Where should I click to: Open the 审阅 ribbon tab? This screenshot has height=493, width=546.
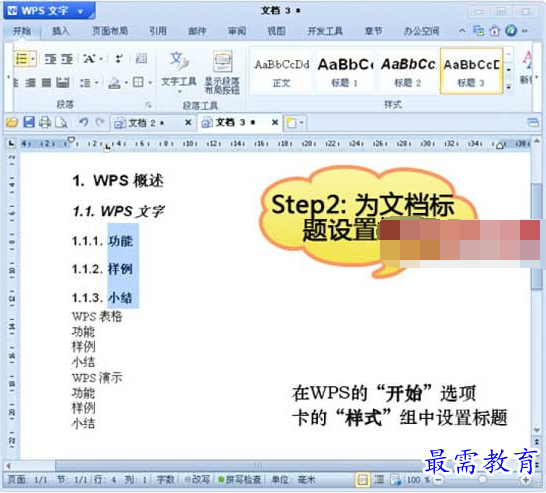pos(237,31)
